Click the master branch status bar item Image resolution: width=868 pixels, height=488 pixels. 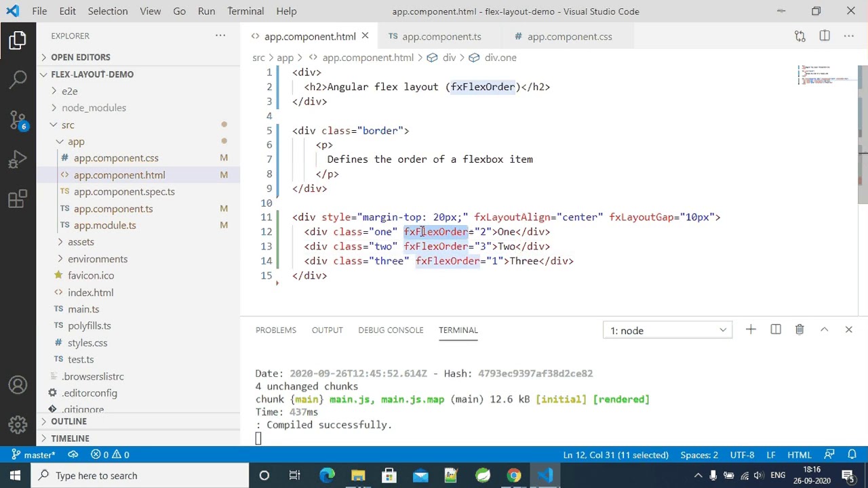[33, 455]
